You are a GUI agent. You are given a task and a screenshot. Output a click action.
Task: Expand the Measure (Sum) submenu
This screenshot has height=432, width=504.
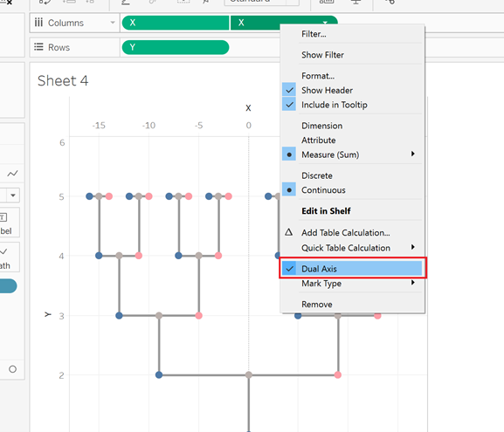412,154
